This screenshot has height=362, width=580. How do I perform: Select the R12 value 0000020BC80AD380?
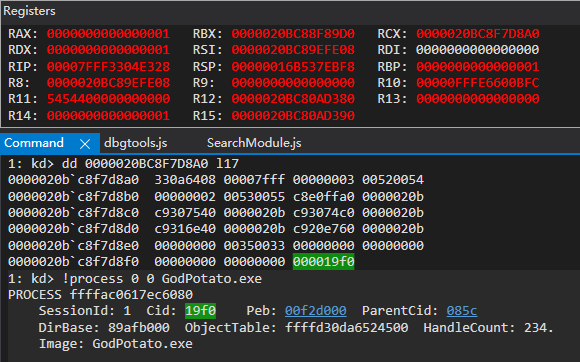[x=293, y=99]
